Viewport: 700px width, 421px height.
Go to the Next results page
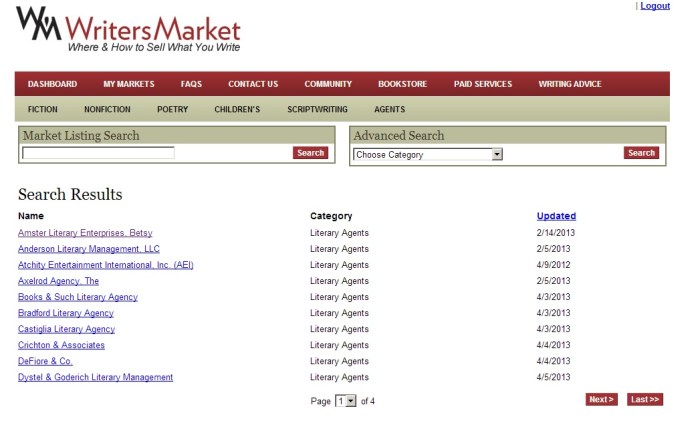[601, 400]
